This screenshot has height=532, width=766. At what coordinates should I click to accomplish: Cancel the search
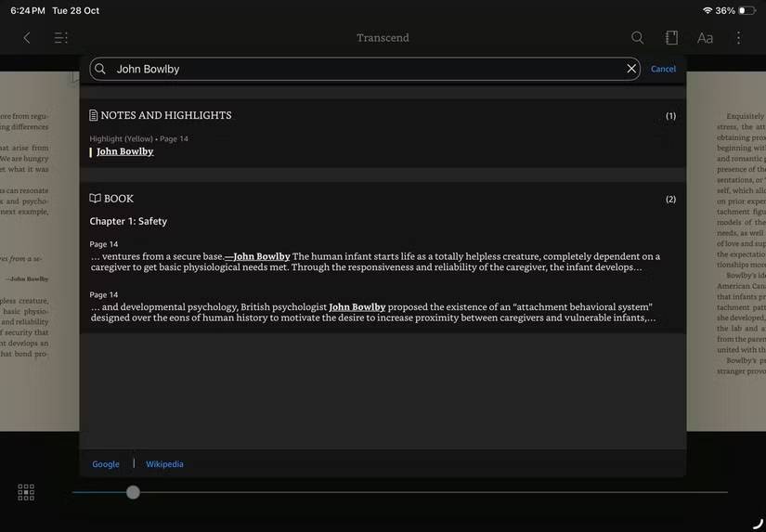[663, 69]
